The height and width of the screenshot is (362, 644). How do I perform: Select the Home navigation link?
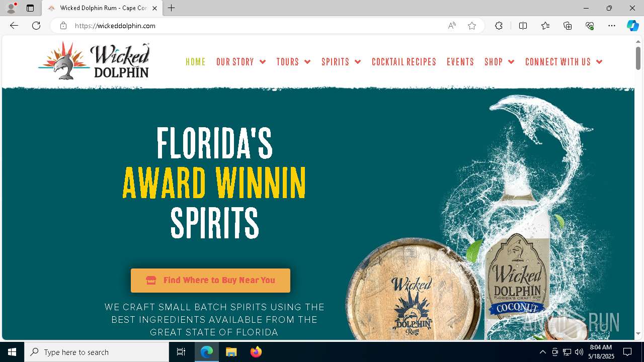pyautogui.click(x=196, y=62)
